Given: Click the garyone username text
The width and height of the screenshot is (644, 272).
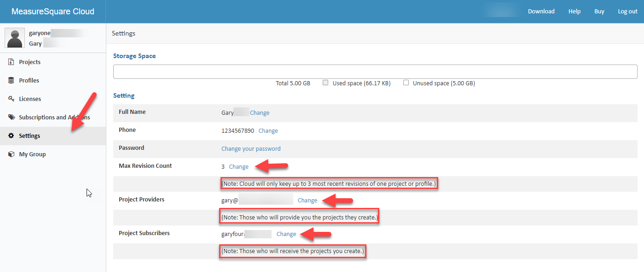Looking at the screenshot, I should click(40, 33).
